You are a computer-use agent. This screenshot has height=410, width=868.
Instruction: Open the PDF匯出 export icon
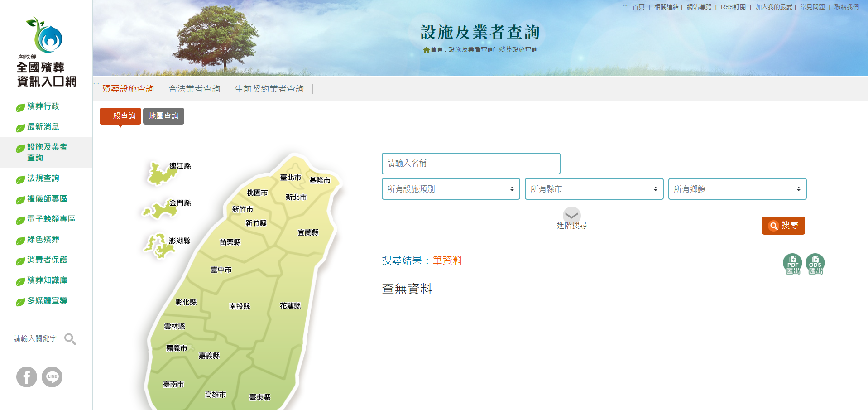792,263
